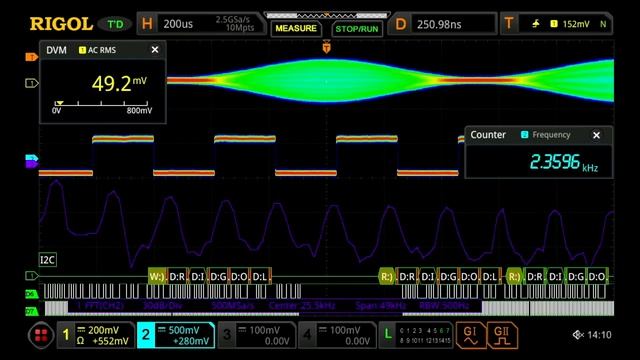Click the 152mV trigger level value
Viewport: 640px width, 360px height.
point(576,24)
